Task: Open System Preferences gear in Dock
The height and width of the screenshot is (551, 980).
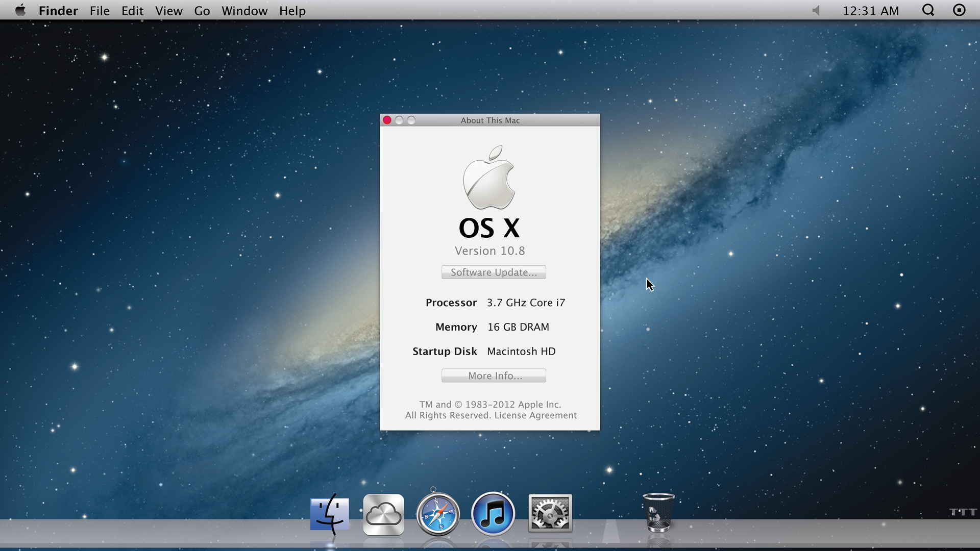Action: pyautogui.click(x=550, y=513)
